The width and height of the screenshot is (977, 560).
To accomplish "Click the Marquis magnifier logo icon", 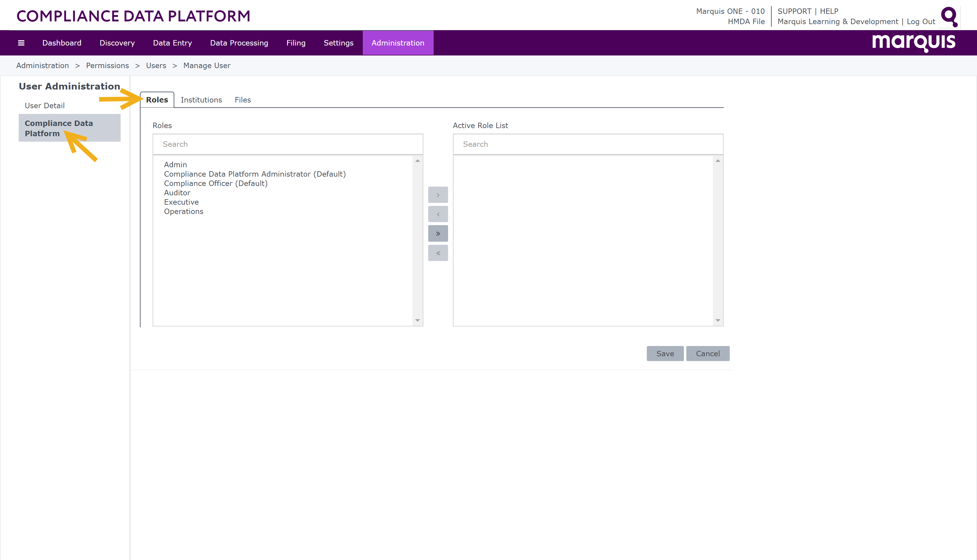I will pyautogui.click(x=949, y=17).
